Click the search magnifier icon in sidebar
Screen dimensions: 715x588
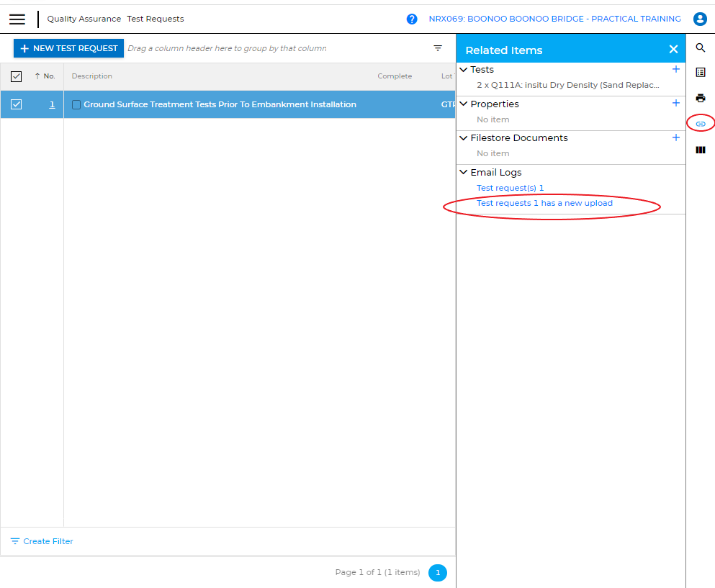tap(700, 48)
